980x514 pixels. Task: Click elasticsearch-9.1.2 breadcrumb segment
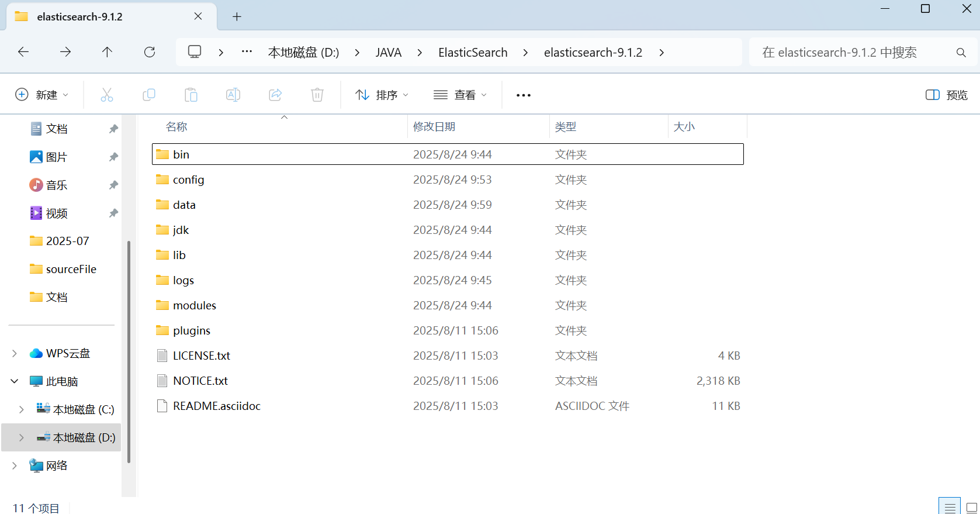tap(593, 53)
